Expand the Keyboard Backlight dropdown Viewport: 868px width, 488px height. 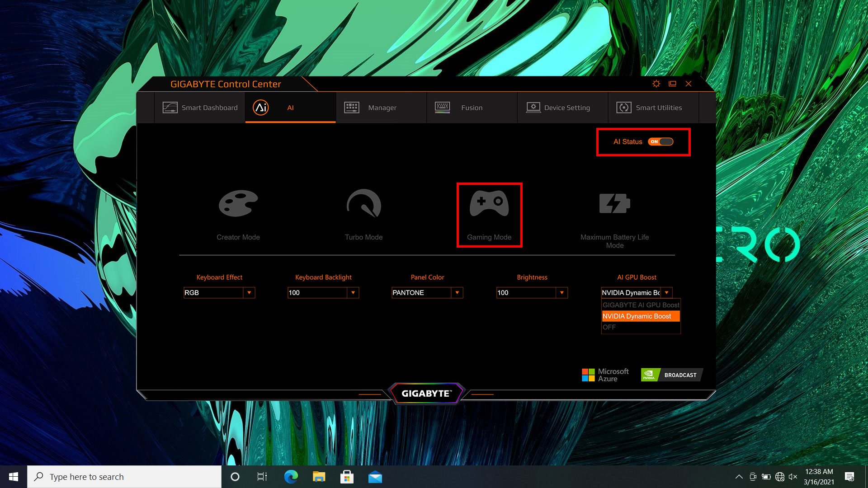point(353,293)
